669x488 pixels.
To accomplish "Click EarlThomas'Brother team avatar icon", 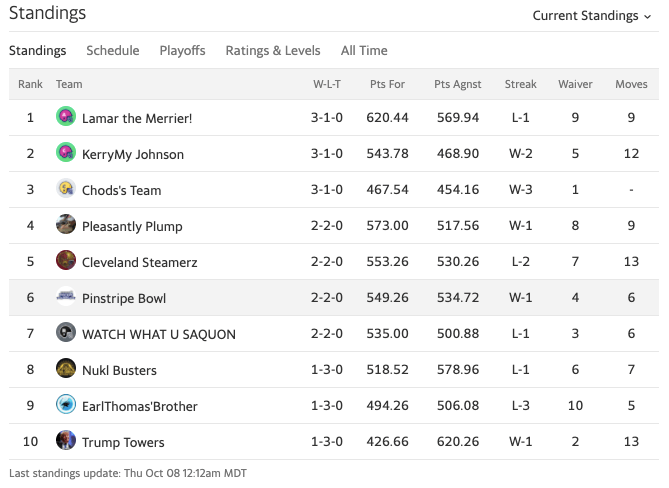I will tap(66, 405).
